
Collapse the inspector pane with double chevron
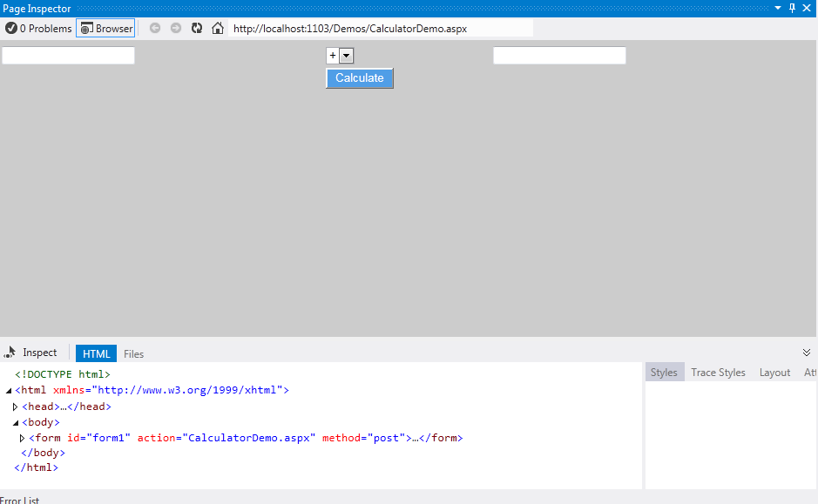(x=806, y=353)
